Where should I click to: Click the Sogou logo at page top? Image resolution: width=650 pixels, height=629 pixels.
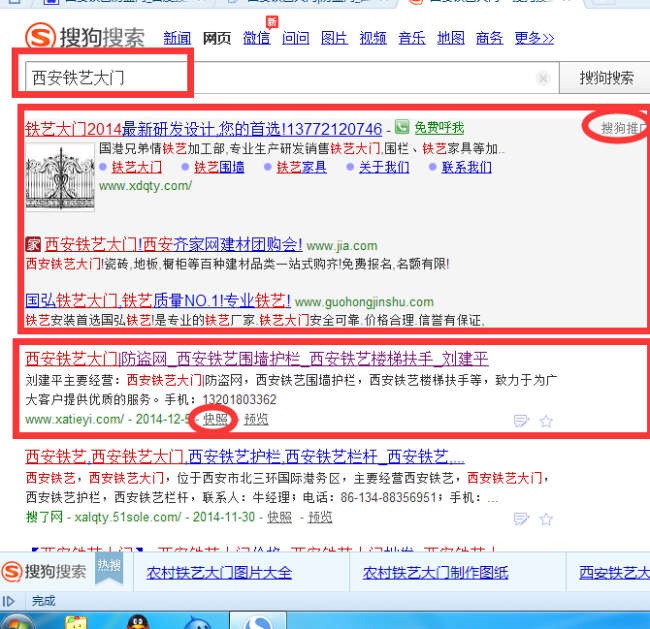(85, 37)
